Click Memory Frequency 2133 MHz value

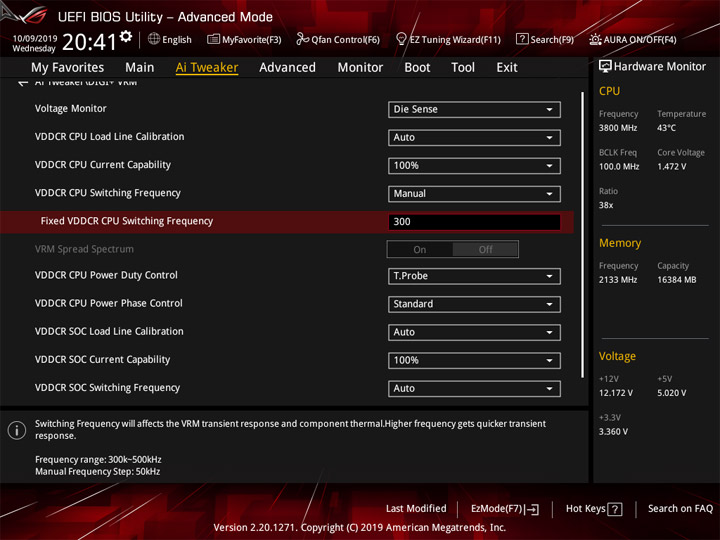(618, 280)
